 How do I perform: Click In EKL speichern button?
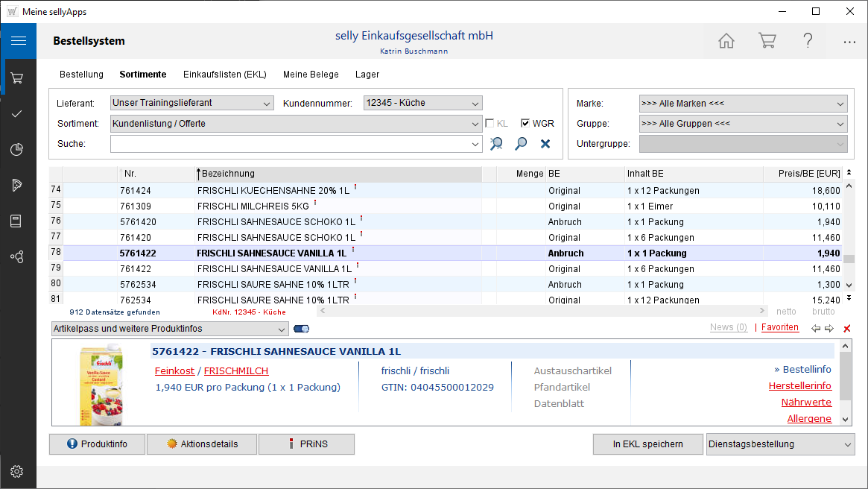point(647,444)
